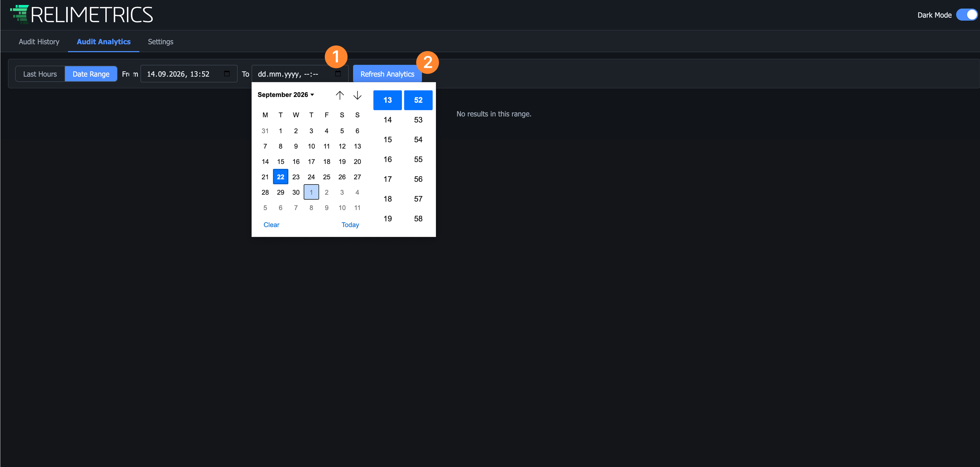
Task: Choose day 30 in the calendar
Action: [296, 192]
